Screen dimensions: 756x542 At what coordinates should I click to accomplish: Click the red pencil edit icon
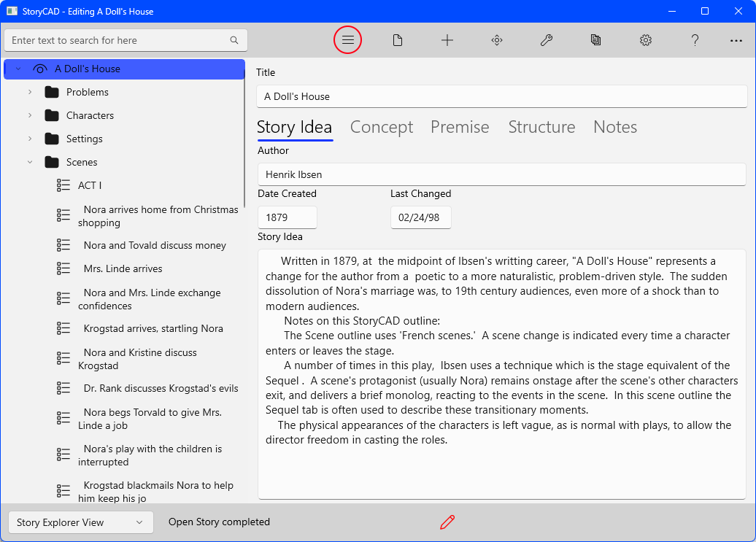[447, 522]
